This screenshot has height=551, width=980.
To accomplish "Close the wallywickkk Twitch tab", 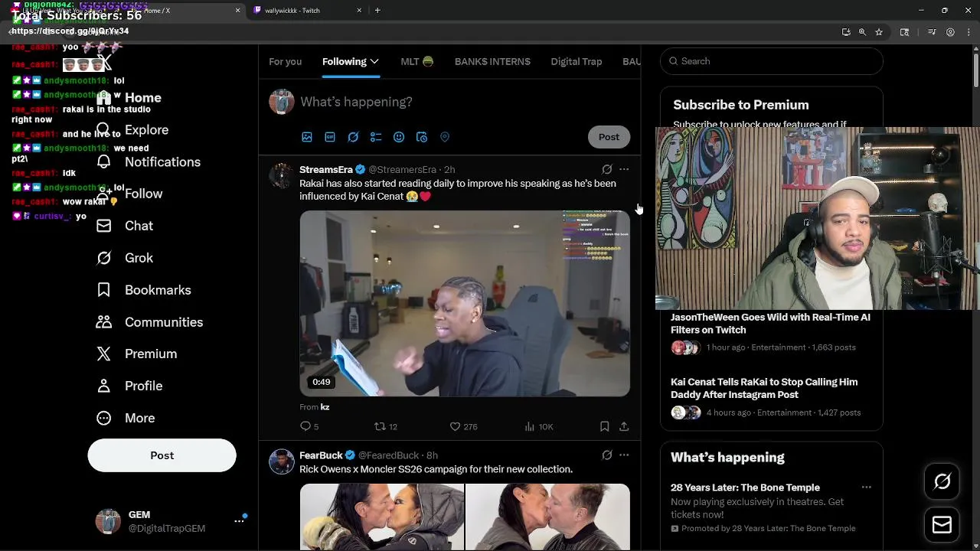I will click(359, 11).
